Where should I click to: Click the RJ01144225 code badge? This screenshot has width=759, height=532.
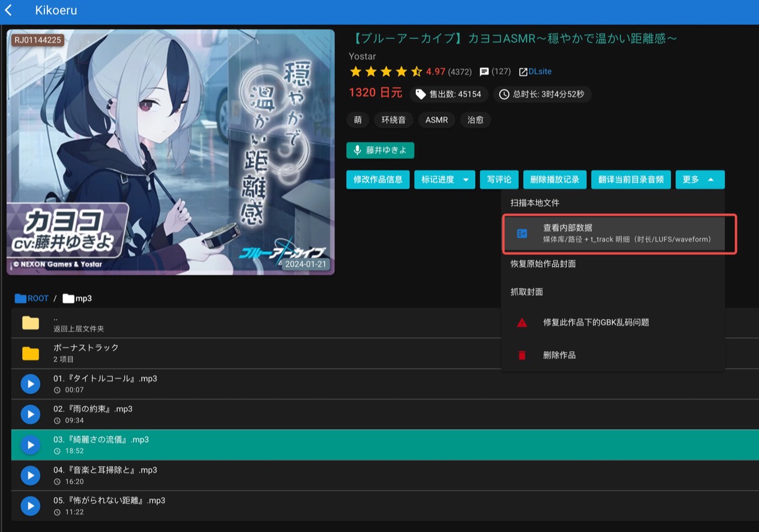(37, 40)
